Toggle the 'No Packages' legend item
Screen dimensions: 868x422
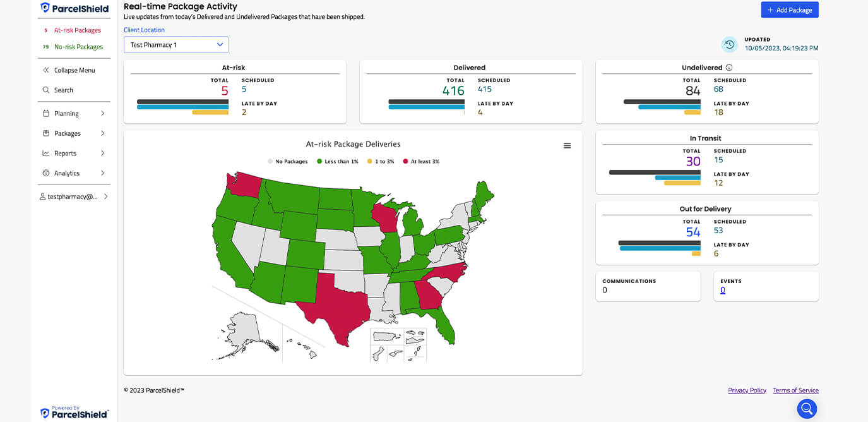point(288,162)
